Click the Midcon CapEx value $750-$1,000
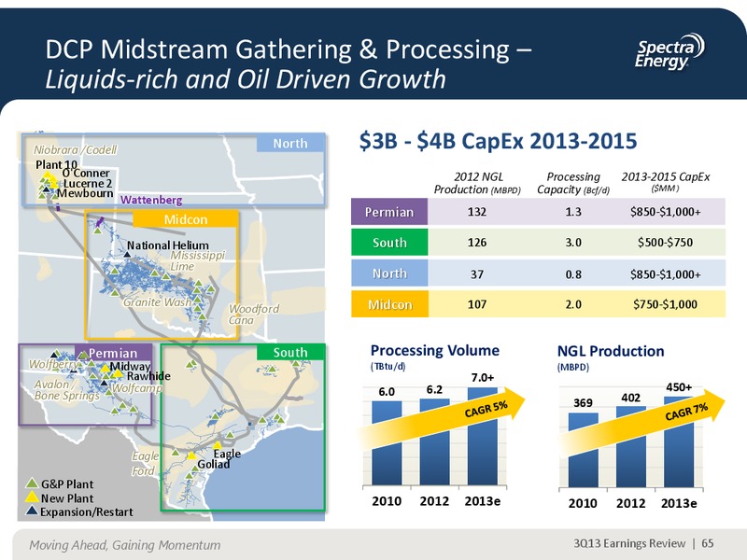This screenshot has width=747, height=560. tap(665, 304)
